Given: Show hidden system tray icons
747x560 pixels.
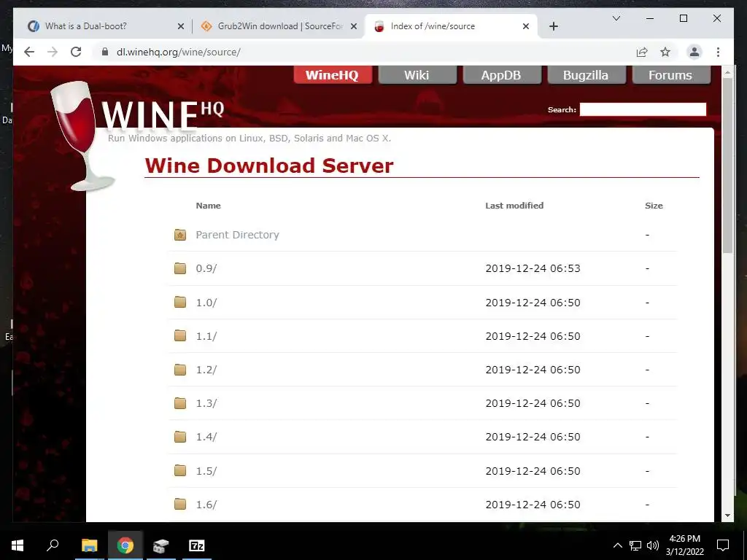Looking at the screenshot, I should pyautogui.click(x=617, y=545).
